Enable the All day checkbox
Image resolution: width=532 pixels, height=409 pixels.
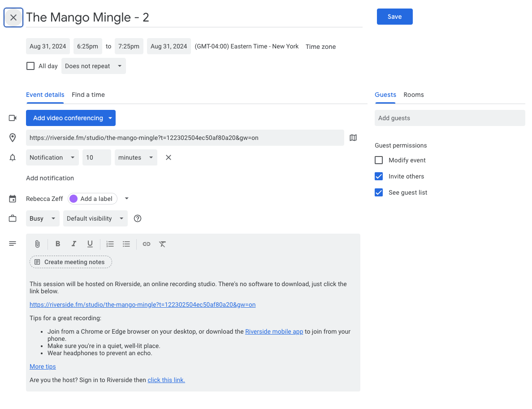(x=30, y=66)
